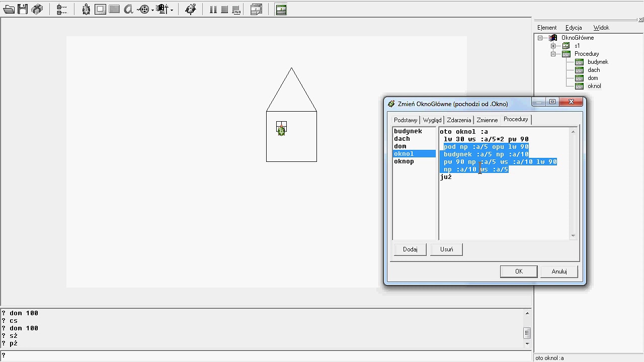Click the slider-and-paint tool icon
This screenshot has height=362, width=644.
[x=162, y=9]
